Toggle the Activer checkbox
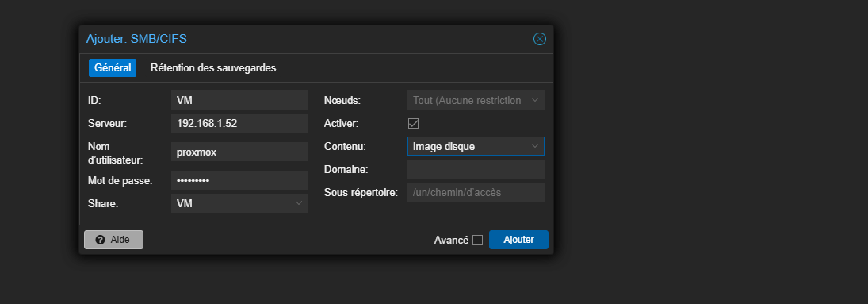The image size is (868, 304). 413,123
